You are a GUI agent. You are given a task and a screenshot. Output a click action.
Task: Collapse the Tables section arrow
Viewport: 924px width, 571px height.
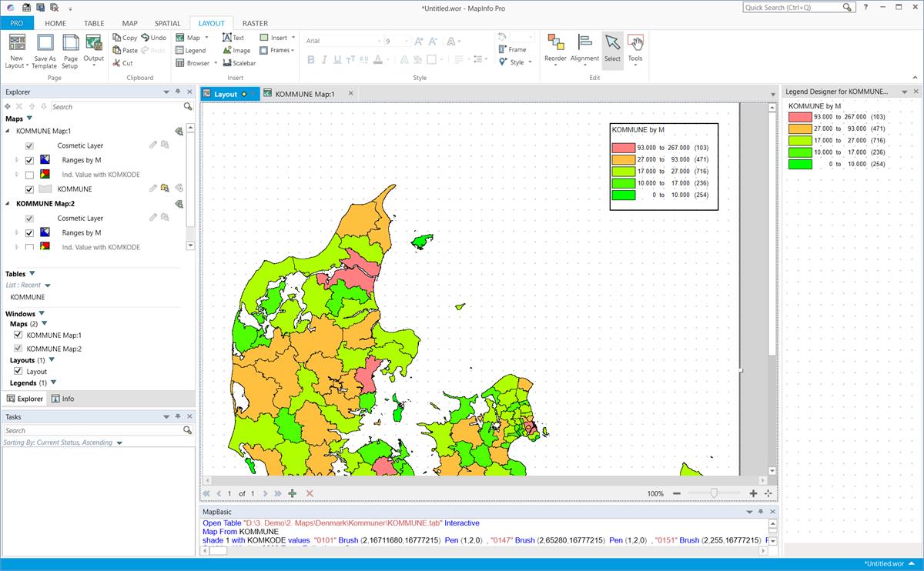pyautogui.click(x=32, y=273)
